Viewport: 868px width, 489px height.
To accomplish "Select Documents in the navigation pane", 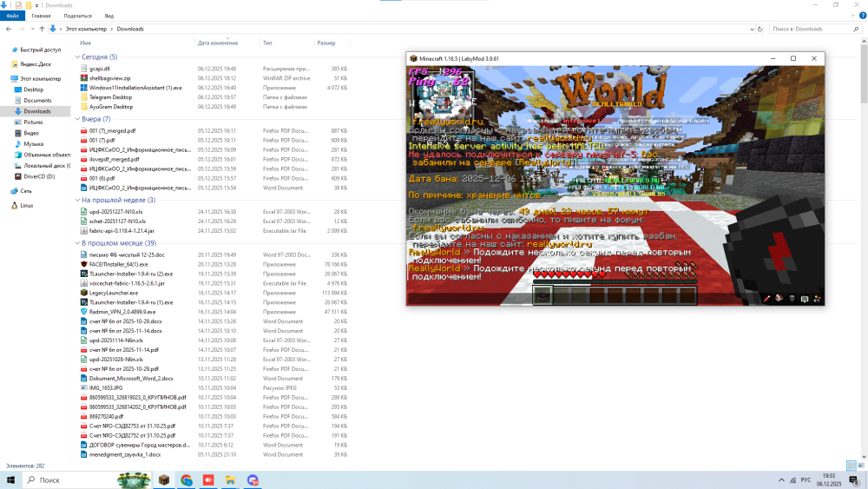I will click(x=37, y=100).
